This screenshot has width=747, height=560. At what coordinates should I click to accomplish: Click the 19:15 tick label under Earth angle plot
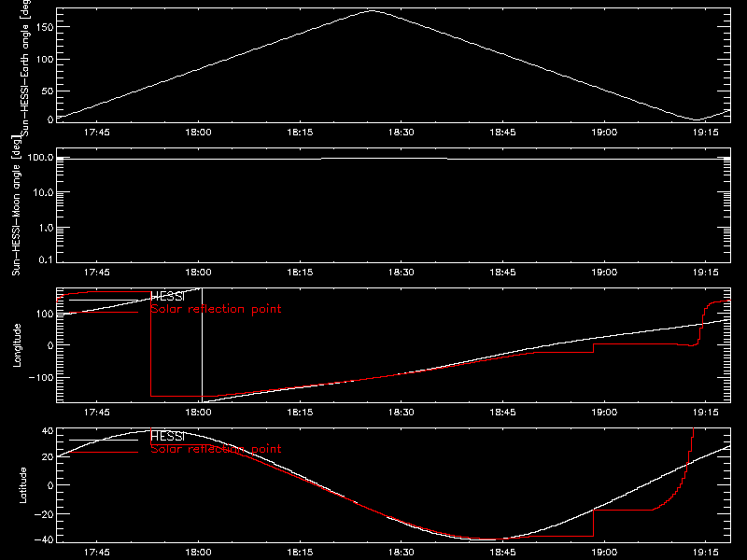(706, 133)
